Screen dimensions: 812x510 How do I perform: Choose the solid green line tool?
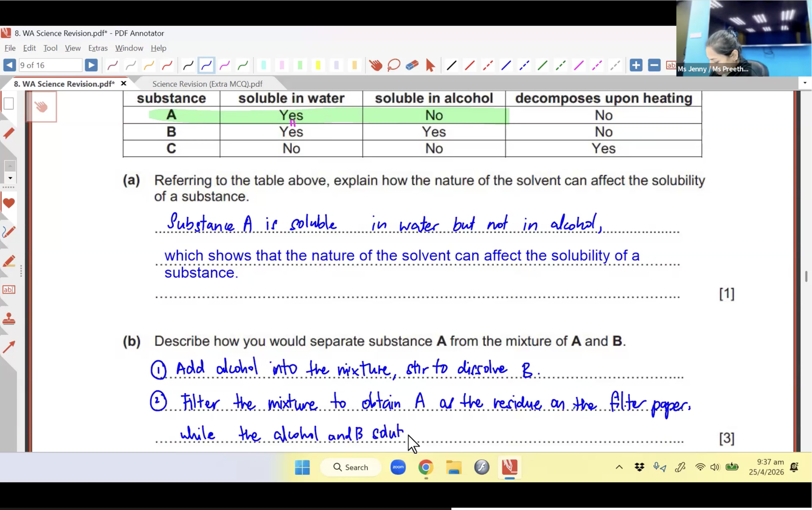[x=542, y=66]
